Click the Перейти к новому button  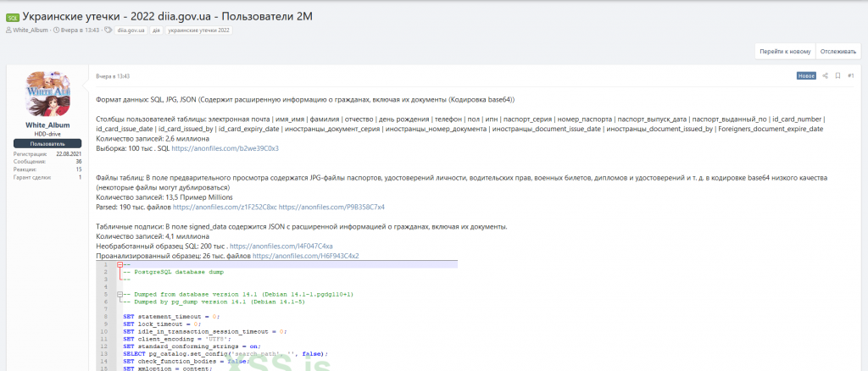[x=785, y=51]
